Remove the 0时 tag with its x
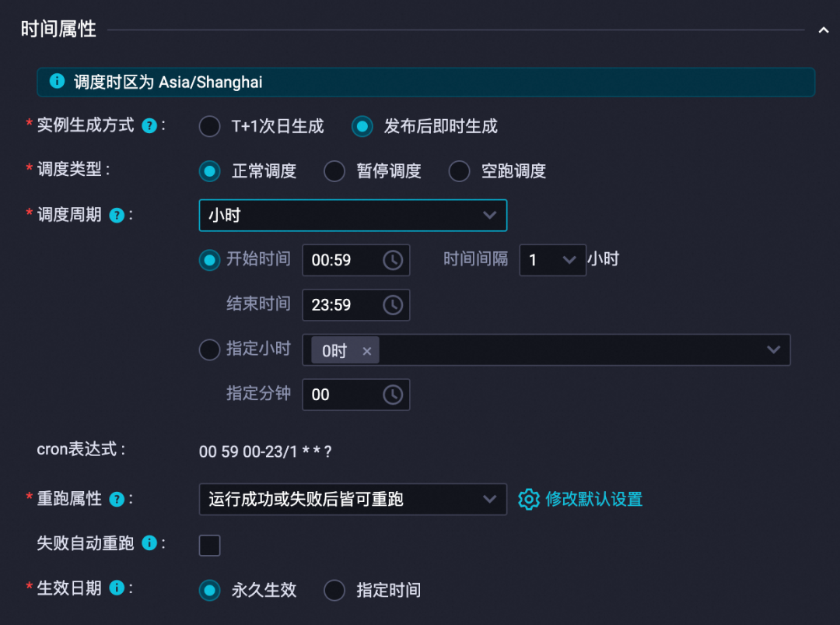This screenshot has width=840, height=625. (x=367, y=351)
